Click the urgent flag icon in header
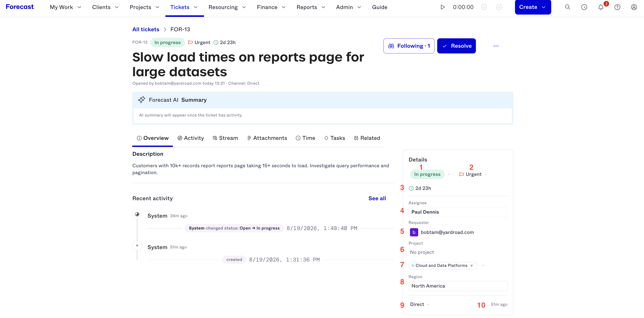644x318 pixels. tap(190, 43)
